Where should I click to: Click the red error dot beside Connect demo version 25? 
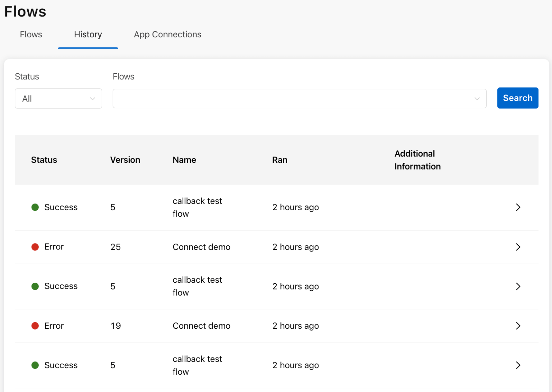(35, 247)
